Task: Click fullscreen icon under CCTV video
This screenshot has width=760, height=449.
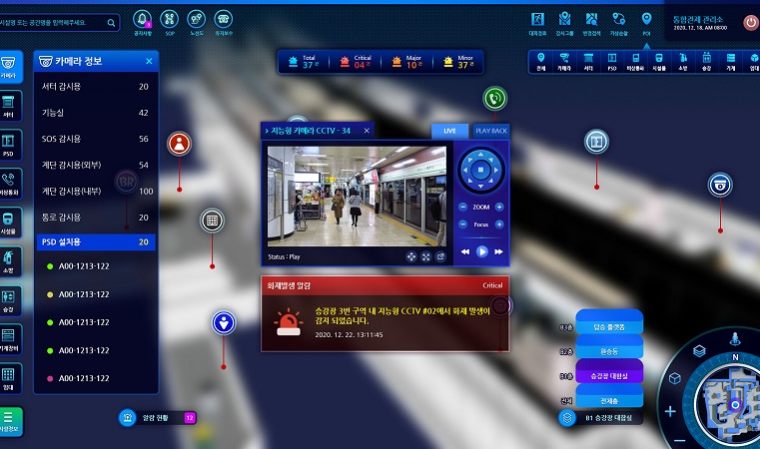Action: pos(425,257)
